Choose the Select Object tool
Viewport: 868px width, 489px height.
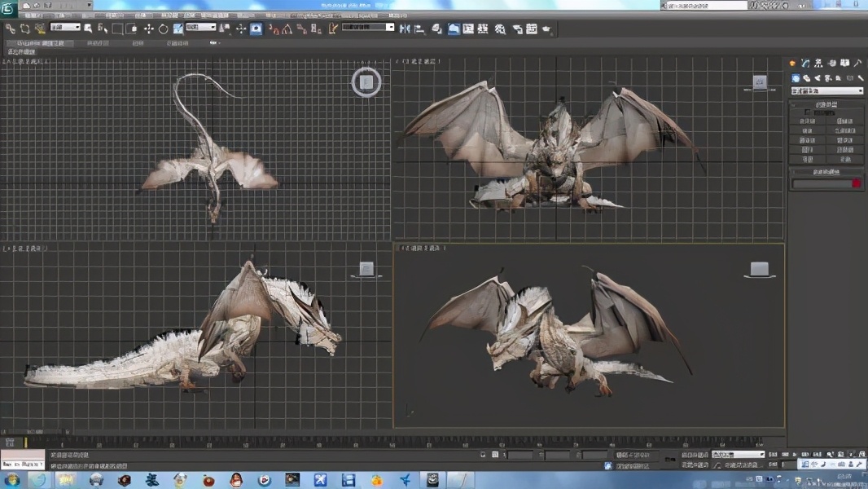click(88, 29)
